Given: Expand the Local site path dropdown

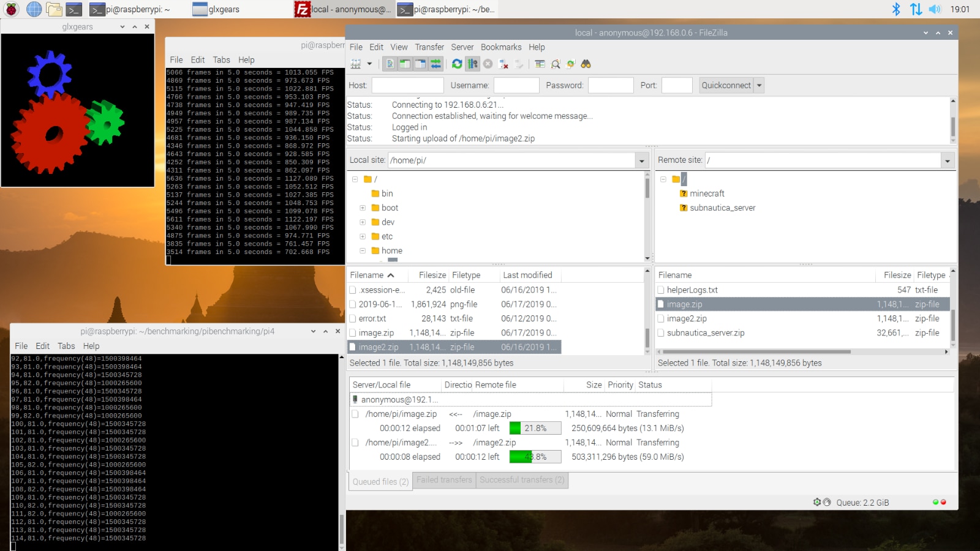Looking at the screenshot, I should pyautogui.click(x=642, y=160).
